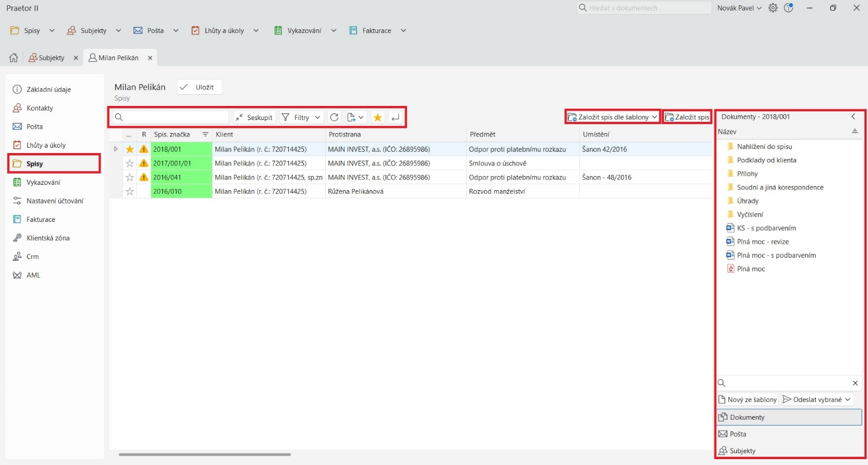Click the favorites star filter in the toolbar
Image resolution: width=868 pixels, height=465 pixels.
tap(378, 118)
